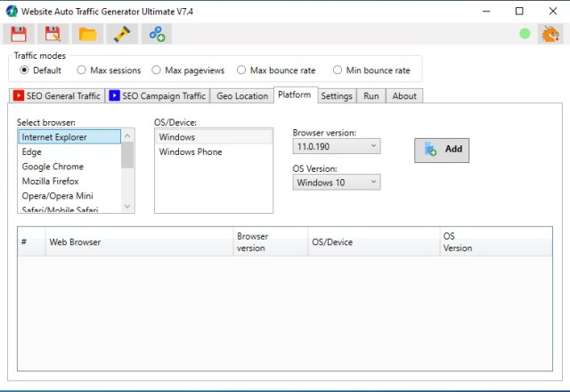The image size is (570, 392).
Task: Open the About tab
Action: (404, 96)
